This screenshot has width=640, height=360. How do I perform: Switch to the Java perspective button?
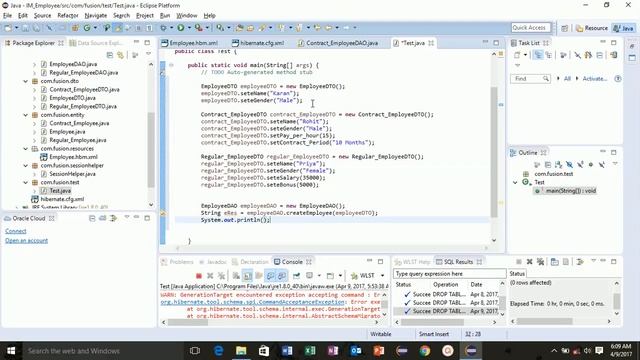(x=624, y=28)
